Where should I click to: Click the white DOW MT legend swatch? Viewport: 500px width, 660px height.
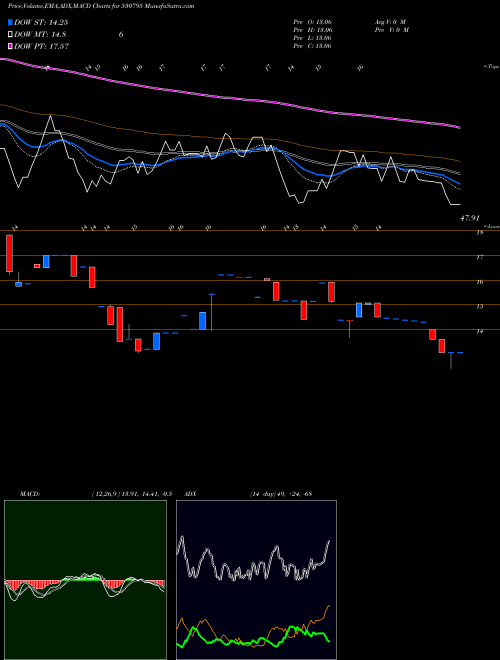(10, 35)
